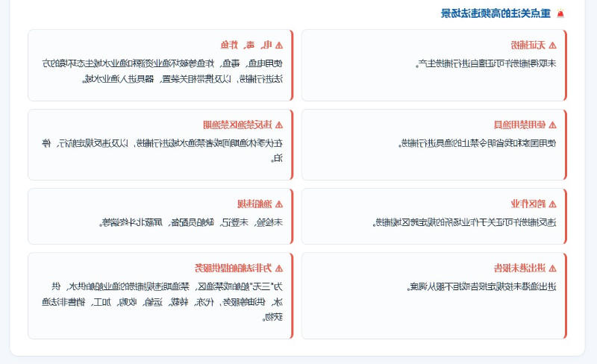This screenshot has width=597, height=364.
Task: Click the description 进出渔港未按规定报告或拒不服从调度
Action: tap(481, 286)
